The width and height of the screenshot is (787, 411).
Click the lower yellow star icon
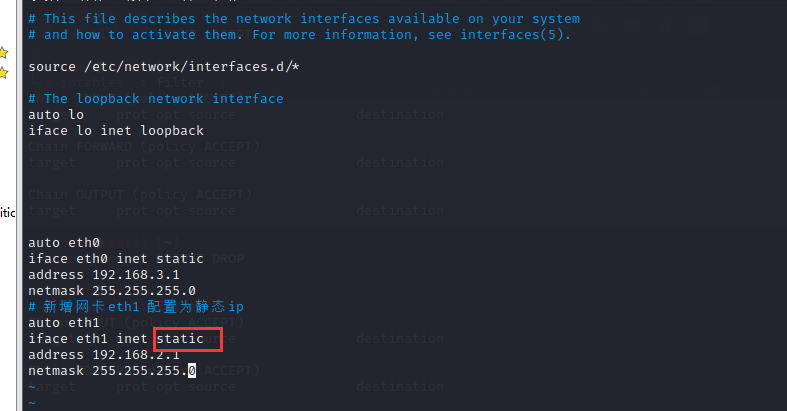pyautogui.click(x=4, y=72)
